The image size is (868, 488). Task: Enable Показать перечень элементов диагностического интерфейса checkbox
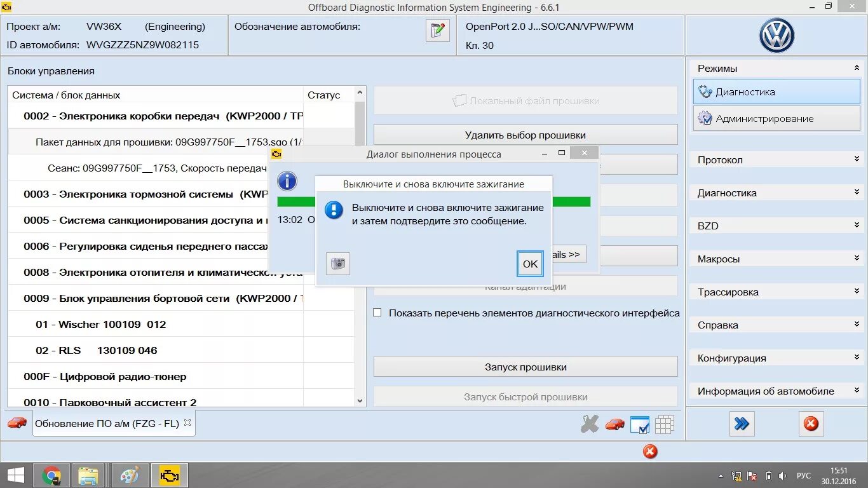tap(377, 313)
